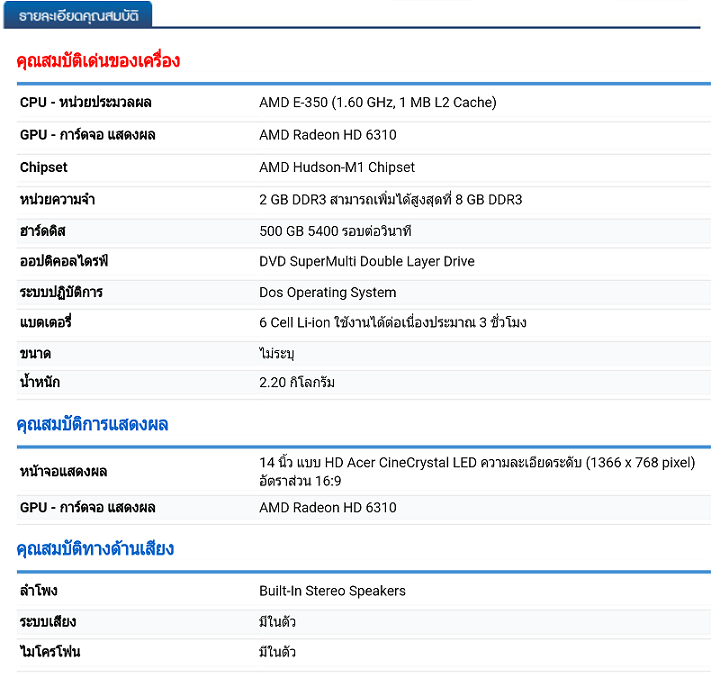Viewport: 720px width, 678px height.
Task: Select the ขนาด label
Action: coord(35,353)
